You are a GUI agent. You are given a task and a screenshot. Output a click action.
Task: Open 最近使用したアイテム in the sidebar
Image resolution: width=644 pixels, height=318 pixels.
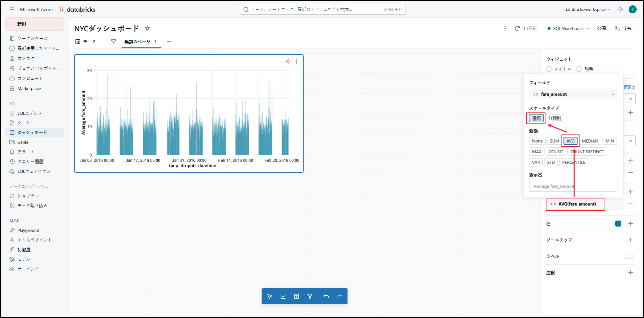[x=35, y=48]
